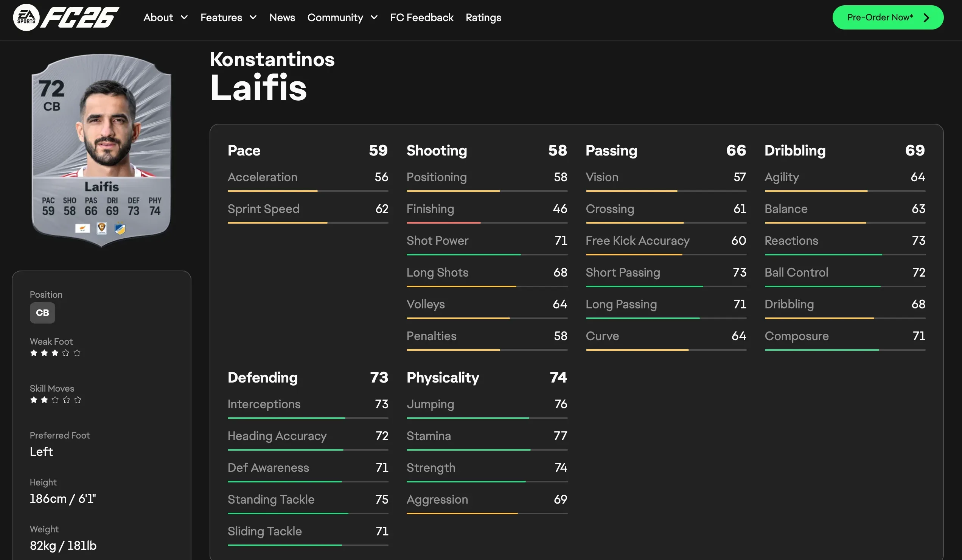This screenshot has width=962, height=560.
Task: Click the EA Sports FC26 logo
Action: [66, 17]
